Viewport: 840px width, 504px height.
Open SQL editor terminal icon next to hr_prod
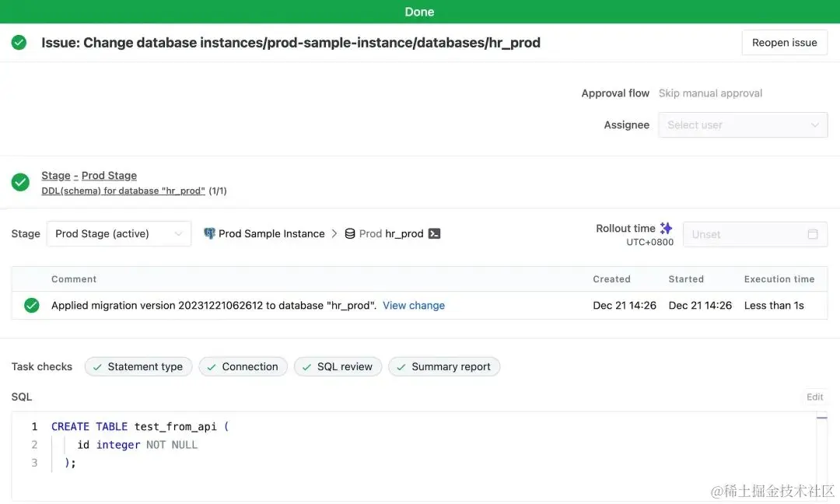coord(435,233)
